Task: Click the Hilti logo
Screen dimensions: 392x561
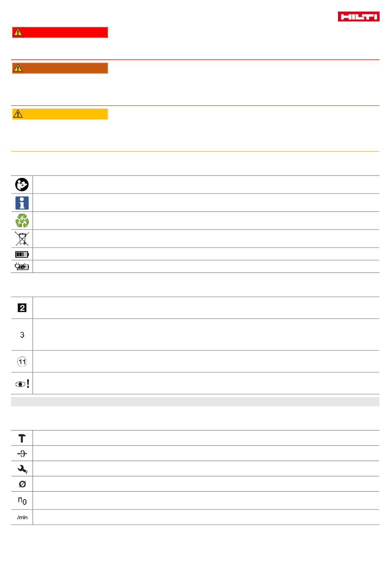Action: (x=359, y=17)
